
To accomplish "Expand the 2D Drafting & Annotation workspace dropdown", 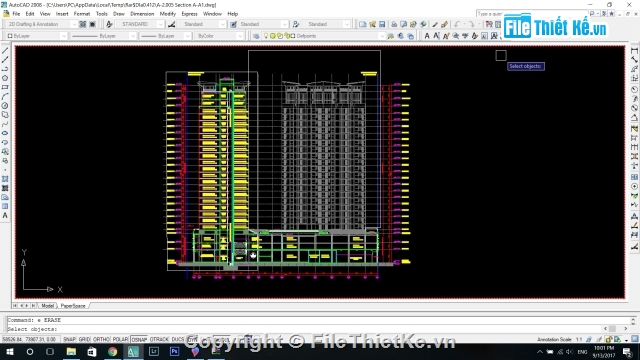I will pos(73,24).
